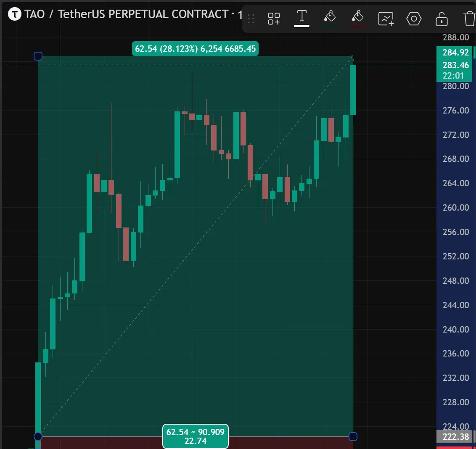
Task: Click the 222.38 entry price label
Action: coord(455,436)
